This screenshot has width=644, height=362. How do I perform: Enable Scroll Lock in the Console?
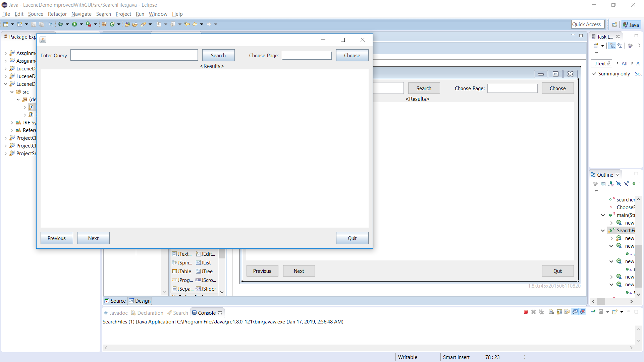click(559, 312)
